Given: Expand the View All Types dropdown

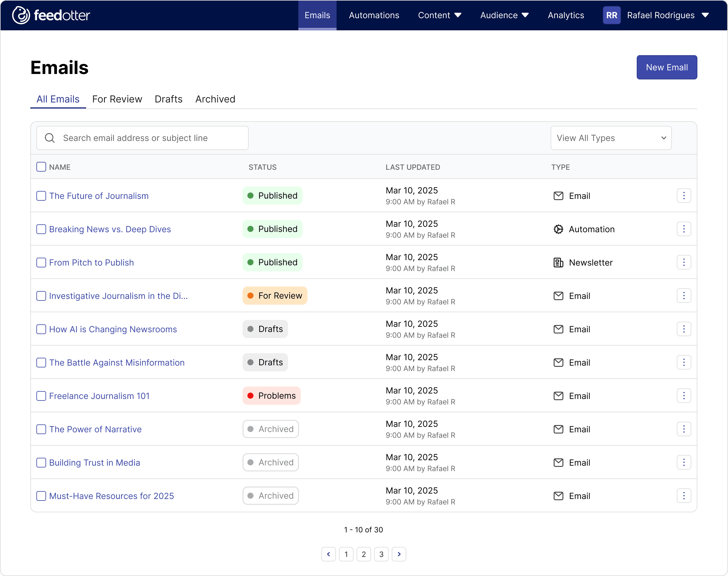Looking at the screenshot, I should (x=611, y=138).
